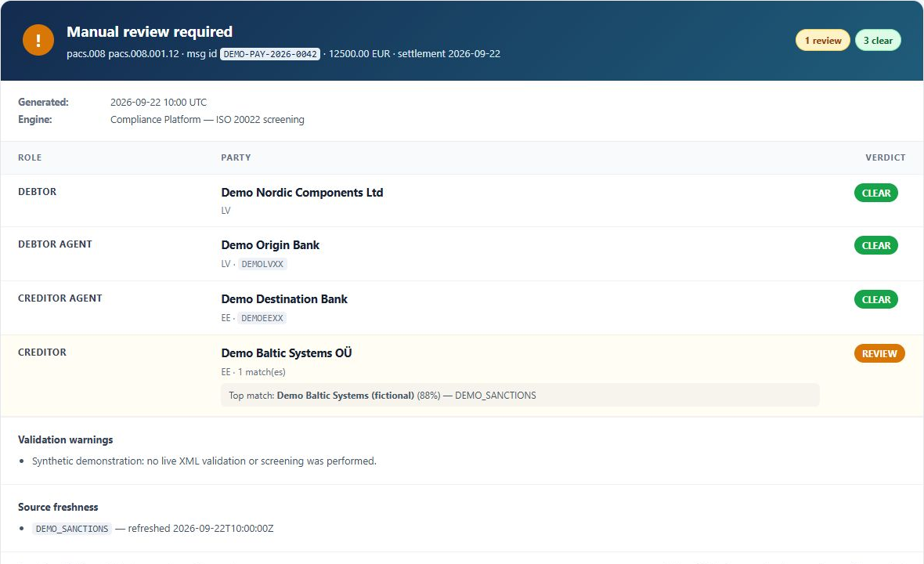
Task: Click the ROLE column header
Action: click(30, 157)
